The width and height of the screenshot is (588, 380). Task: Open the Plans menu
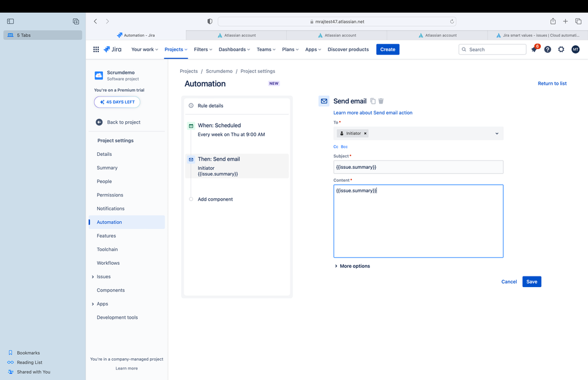coord(290,49)
